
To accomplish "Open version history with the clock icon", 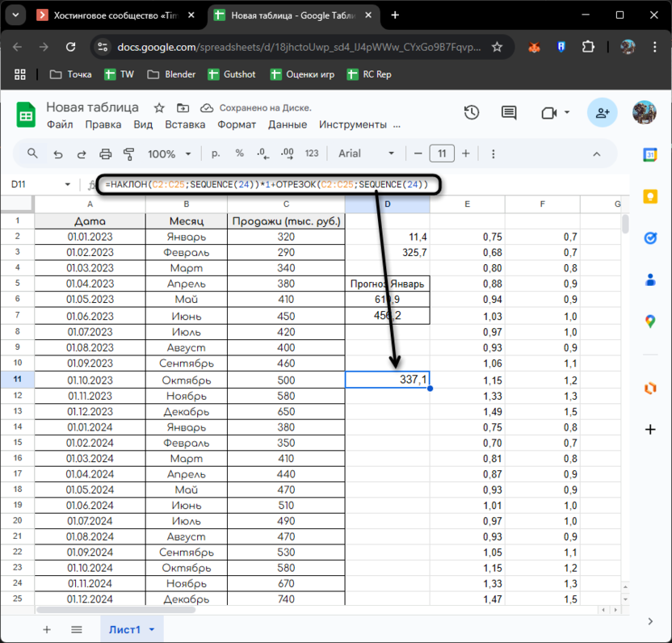I will (x=472, y=113).
